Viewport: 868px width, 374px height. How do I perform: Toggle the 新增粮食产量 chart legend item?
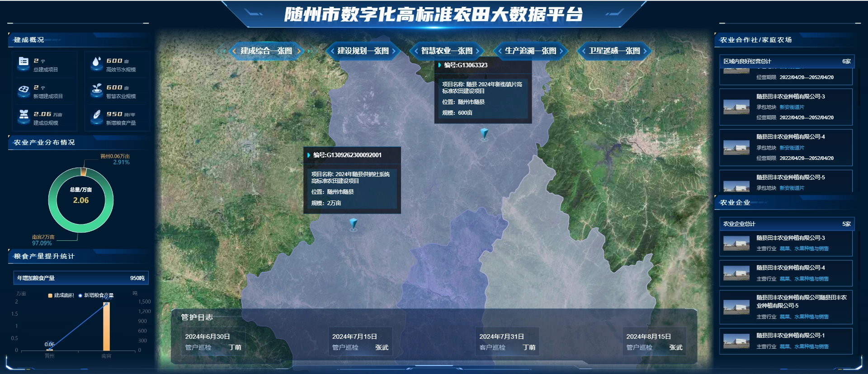(96, 295)
